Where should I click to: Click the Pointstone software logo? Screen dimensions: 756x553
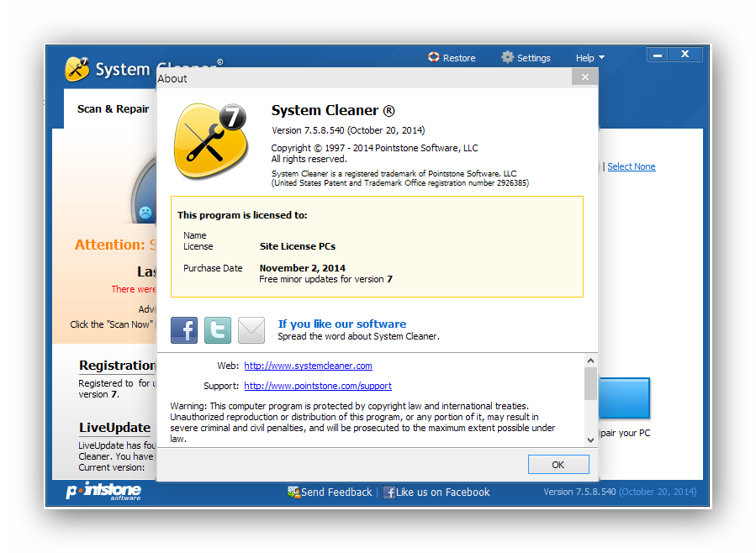(x=103, y=491)
